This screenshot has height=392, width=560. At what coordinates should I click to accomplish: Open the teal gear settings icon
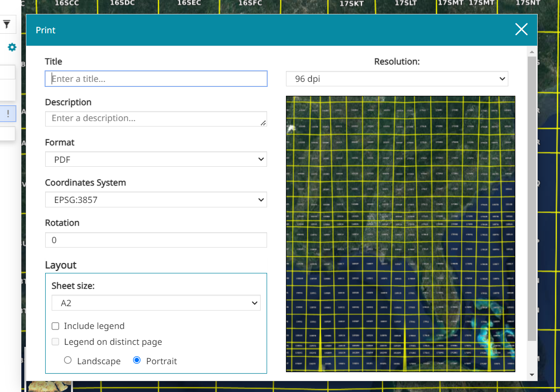tap(12, 47)
